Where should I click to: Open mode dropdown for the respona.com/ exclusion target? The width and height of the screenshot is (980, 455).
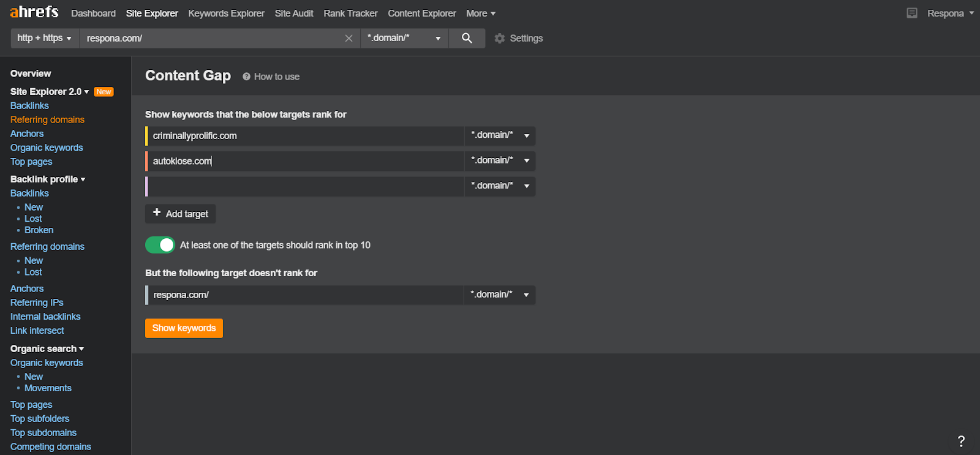tap(500, 295)
